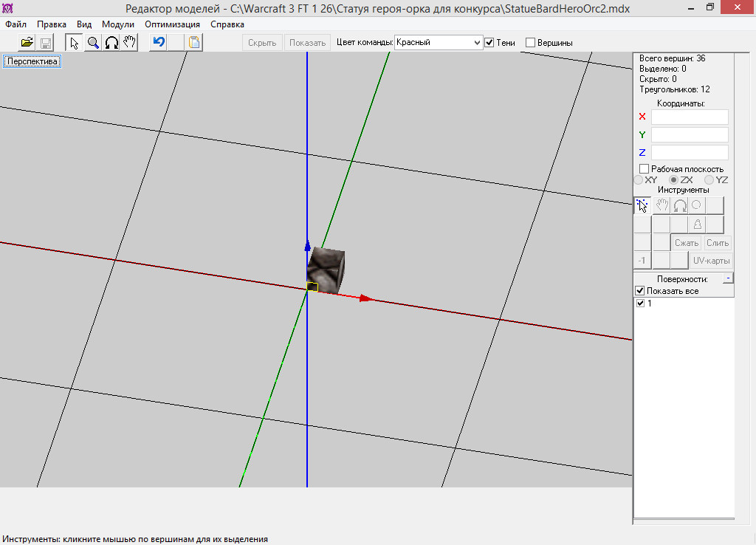This screenshot has height=545, width=756.
Task: Click the Сжать button
Action: click(687, 243)
